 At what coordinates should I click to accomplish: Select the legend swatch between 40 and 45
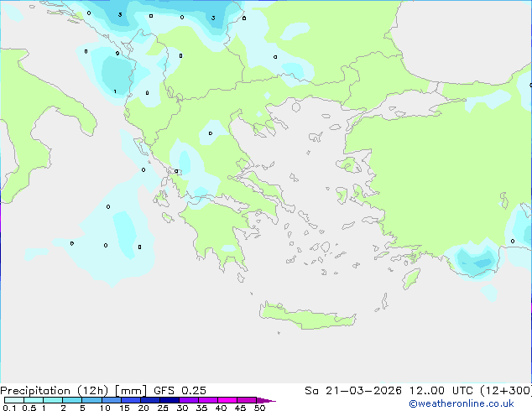pyautogui.click(x=227, y=400)
